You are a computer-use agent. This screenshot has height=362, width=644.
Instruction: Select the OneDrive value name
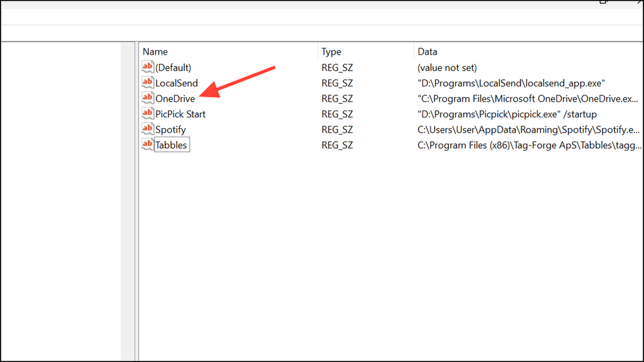tap(175, 99)
